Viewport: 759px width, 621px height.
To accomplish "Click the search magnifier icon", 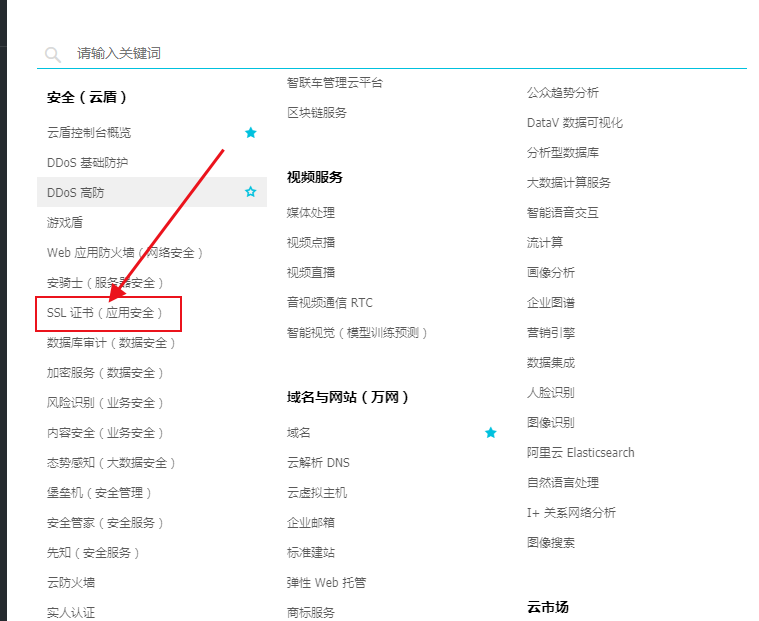I will [x=53, y=55].
